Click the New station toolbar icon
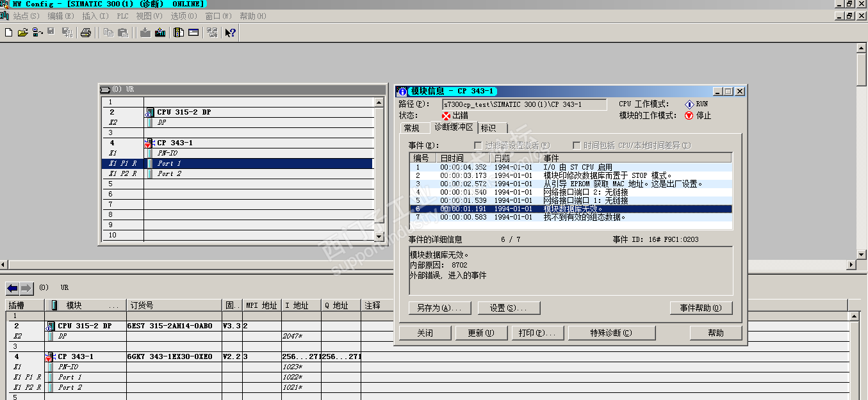This screenshot has width=868, height=400. (x=9, y=32)
